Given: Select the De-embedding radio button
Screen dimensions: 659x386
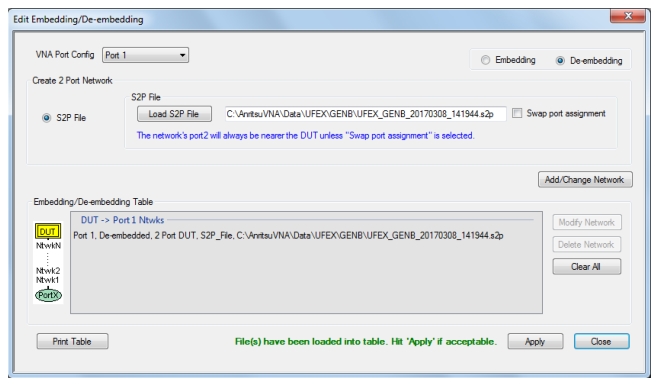Looking at the screenshot, I should [x=560, y=61].
